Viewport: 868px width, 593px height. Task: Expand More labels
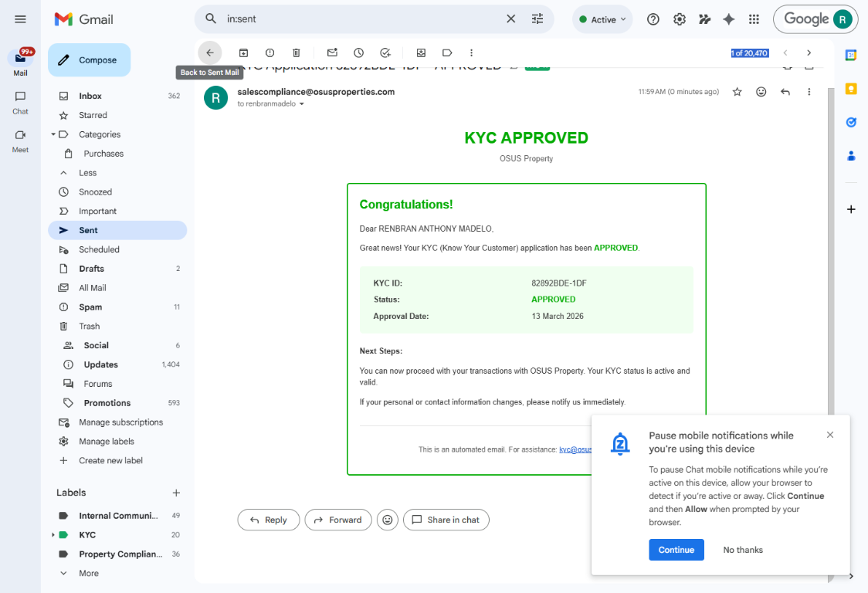(89, 573)
